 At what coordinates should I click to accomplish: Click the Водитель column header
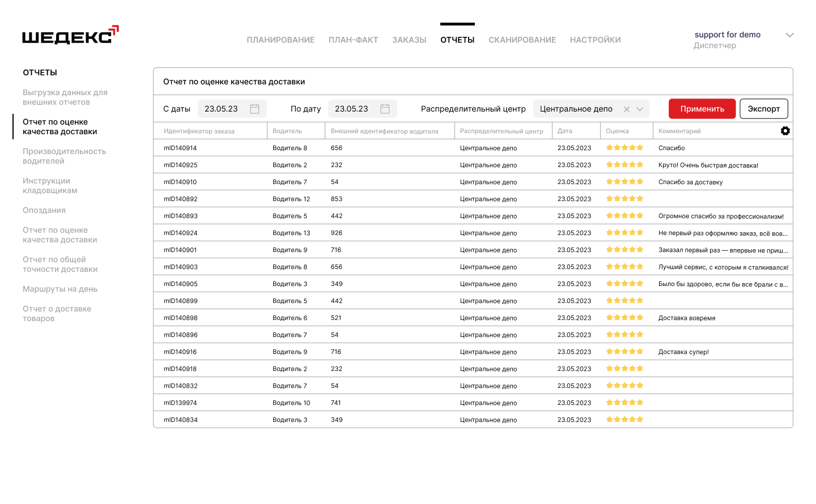(x=287, y=131)
